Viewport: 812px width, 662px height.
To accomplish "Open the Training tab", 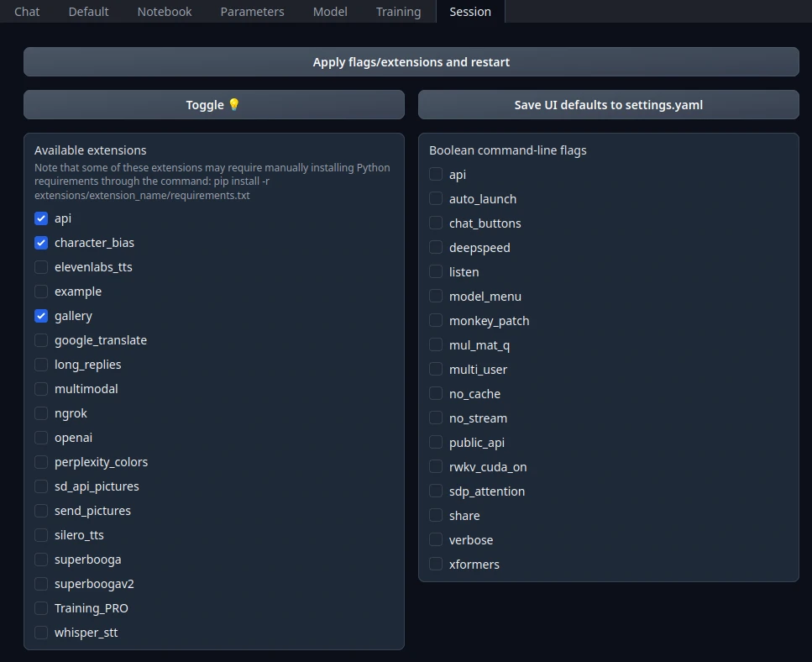I will (x=398, y=12).
